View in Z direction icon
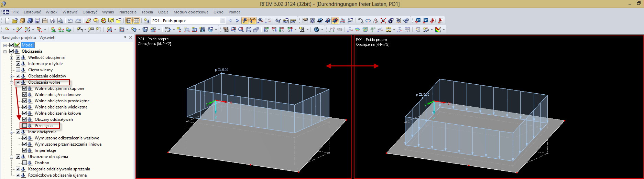This screenshot has height=179, width=644. click(x=282, y=30)
